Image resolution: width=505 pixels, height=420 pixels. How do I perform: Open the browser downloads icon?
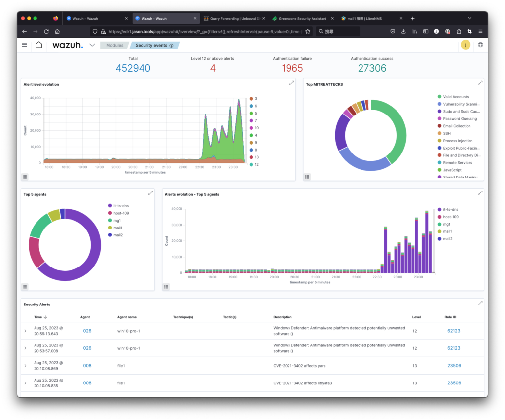403,31
